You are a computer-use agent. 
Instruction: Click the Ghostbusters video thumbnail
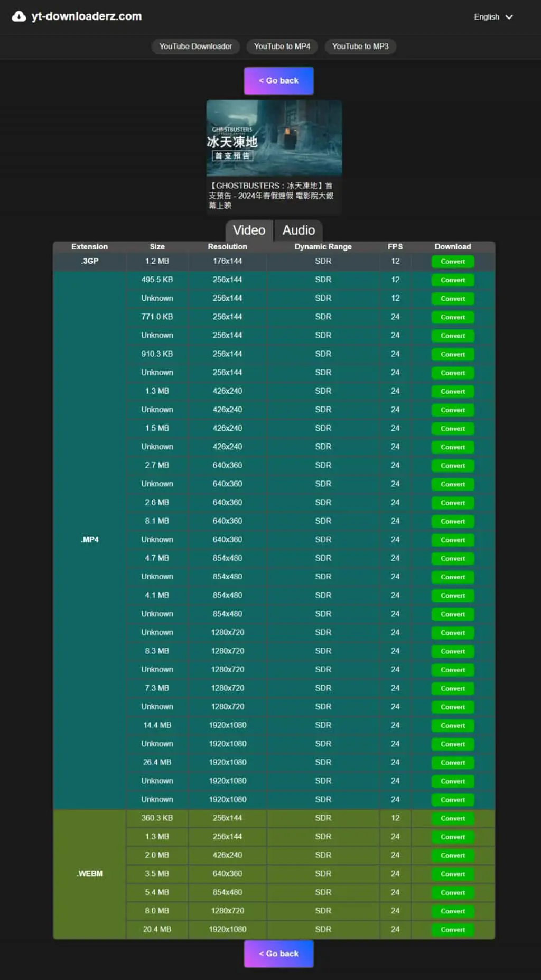tap(274, 138)
